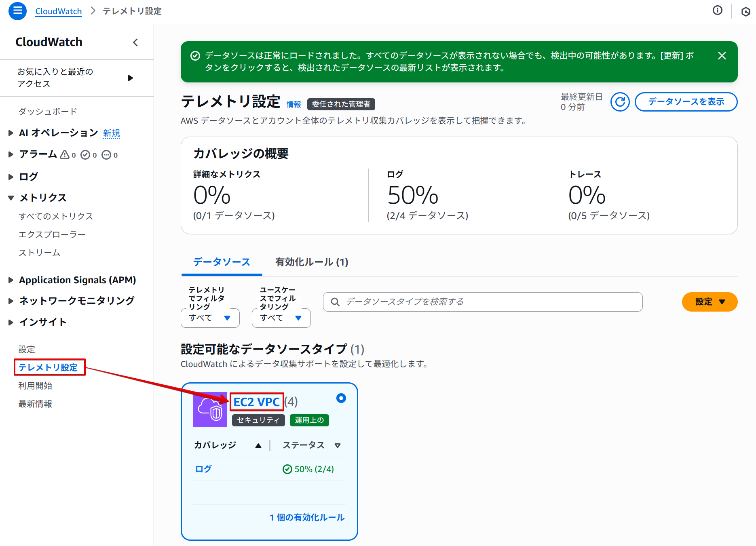Click the hexagon icon at top right
Viewport: 756px width, 546px height.
coord(746,12)
